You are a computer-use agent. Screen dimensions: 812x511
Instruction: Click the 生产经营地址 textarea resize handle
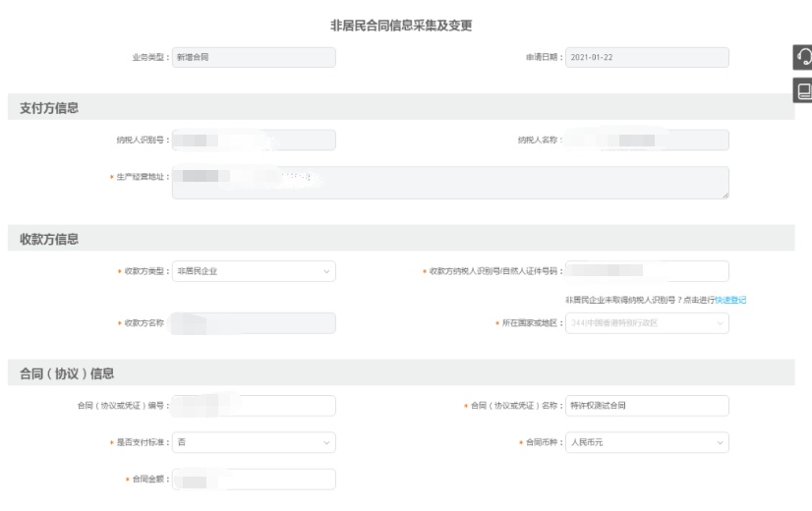point(725,196)
